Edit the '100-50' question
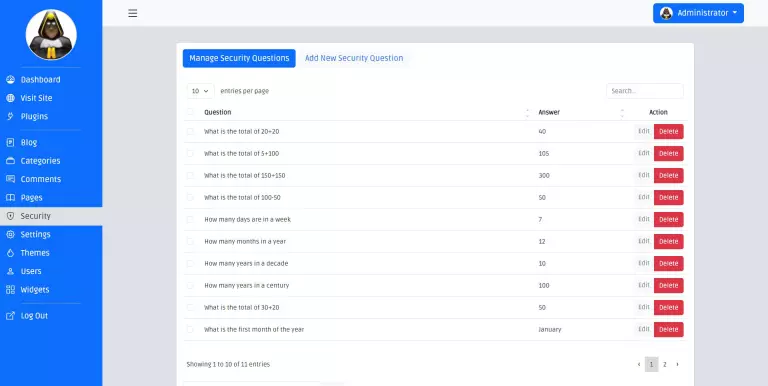 [644, 197]
